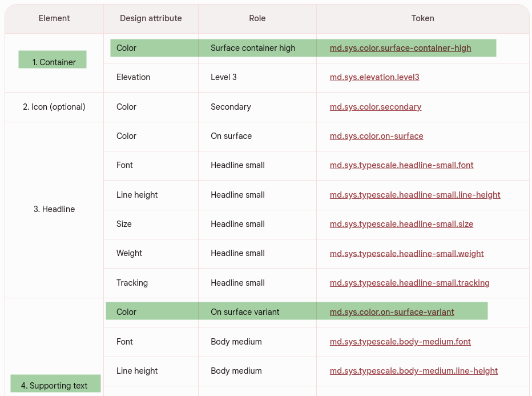532x396 pixels.
Task: Open the md.sys.typescale.headline-small.size token link
Action: [401, 224]
